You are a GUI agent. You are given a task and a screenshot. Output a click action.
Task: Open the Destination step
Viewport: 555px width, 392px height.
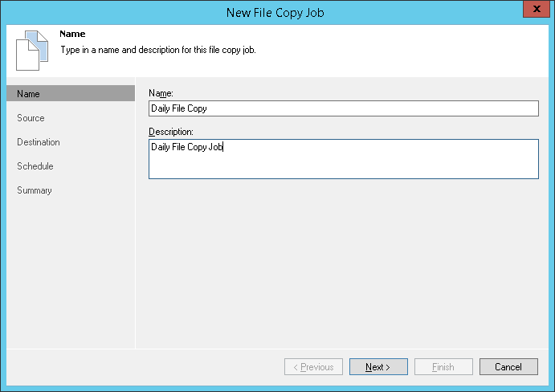(39, 142)
